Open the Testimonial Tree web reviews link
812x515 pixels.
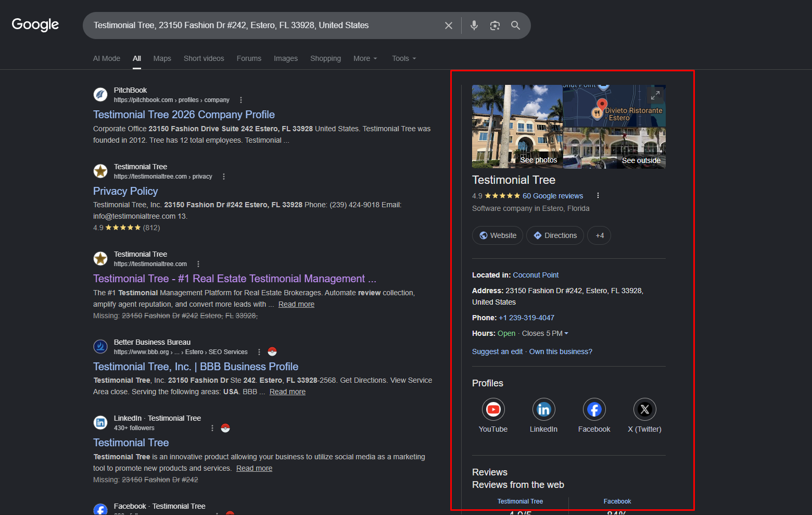(x=520, y=501)
